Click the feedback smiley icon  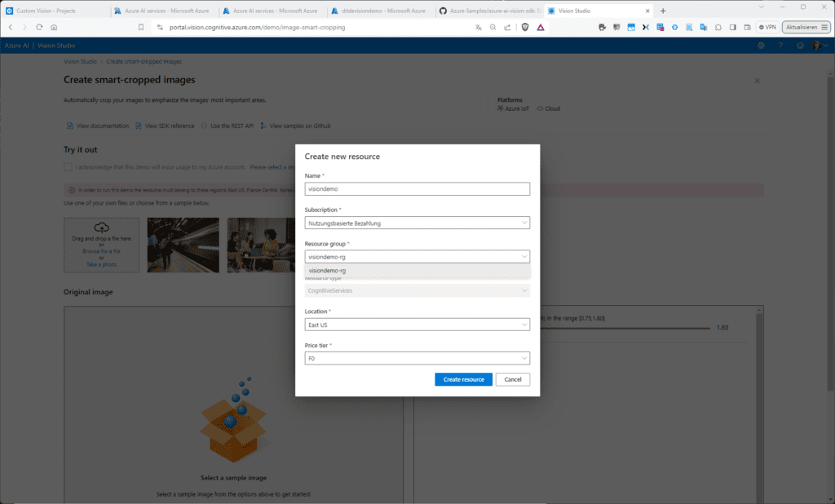(800, 46)
